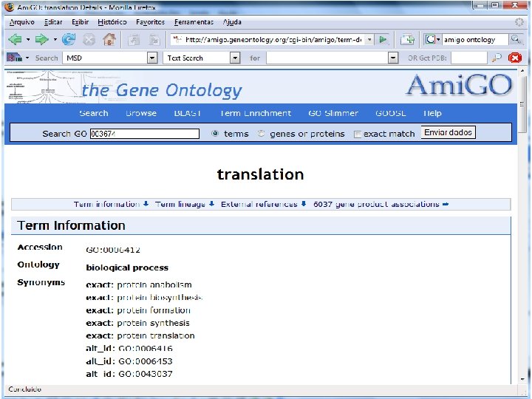Screen dimensions: 532x399
Task: Open the back history dropdown arrow
Action: pos(28,40)
